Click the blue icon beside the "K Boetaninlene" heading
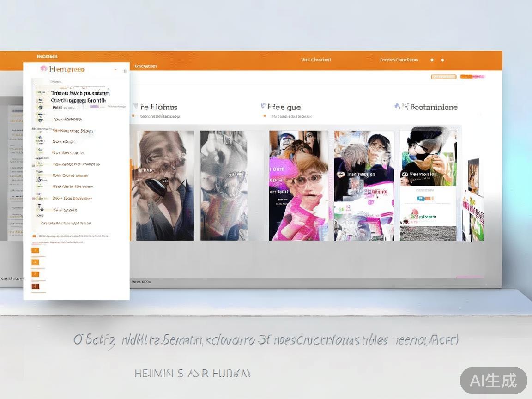The width and height of the screenshot is (532, 399). (x=397, y=106)
